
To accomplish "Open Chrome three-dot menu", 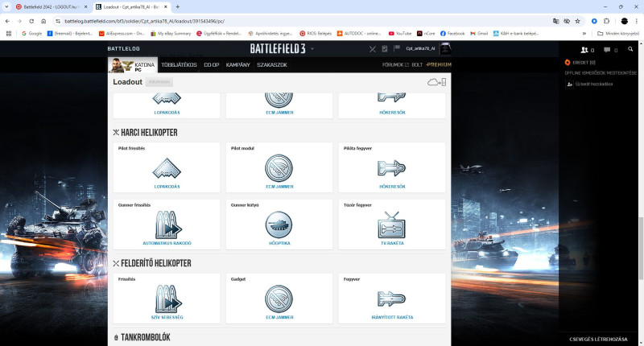I will tap(637, 21).
